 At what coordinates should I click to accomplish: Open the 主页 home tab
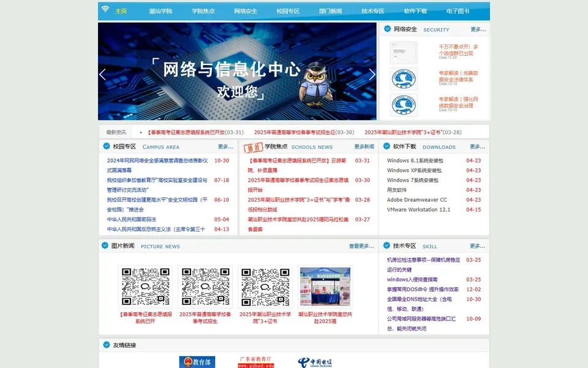[x=121, y=11]
